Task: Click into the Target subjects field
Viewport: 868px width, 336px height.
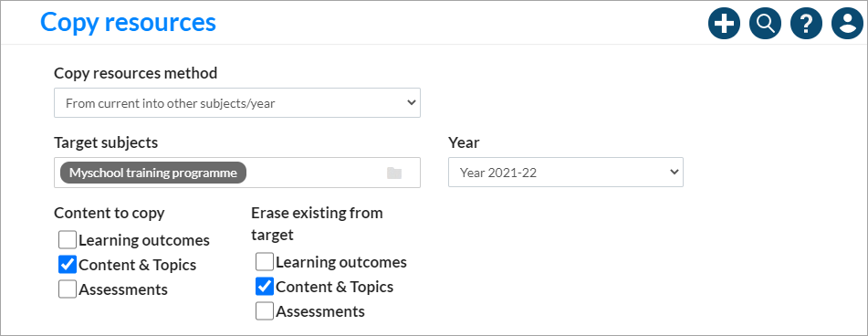Action: (x=237, y=173)
